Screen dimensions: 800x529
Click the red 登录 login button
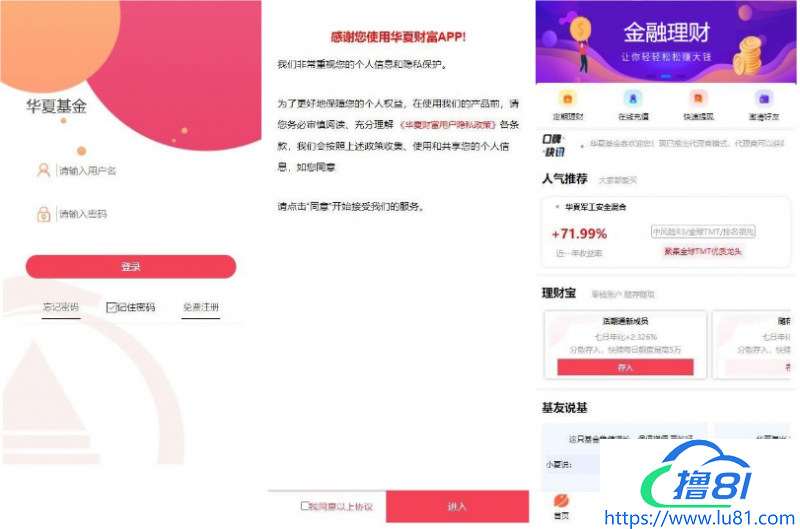click(x=131, y=267)
